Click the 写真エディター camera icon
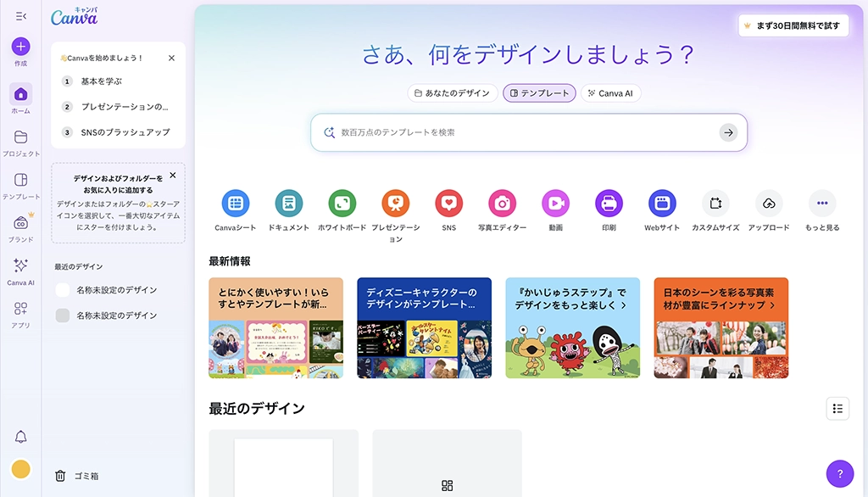This screenshot has width=868, height=497. (502, 204)
